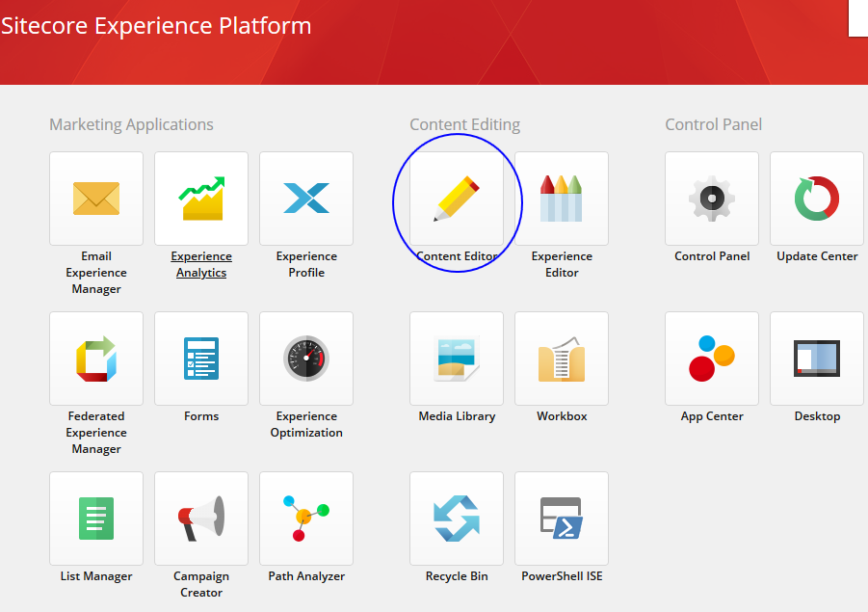Image resolution: width=868 pixels, height=612 pixels.
Task: Open the Media Library icon
Action: (457, 359)
